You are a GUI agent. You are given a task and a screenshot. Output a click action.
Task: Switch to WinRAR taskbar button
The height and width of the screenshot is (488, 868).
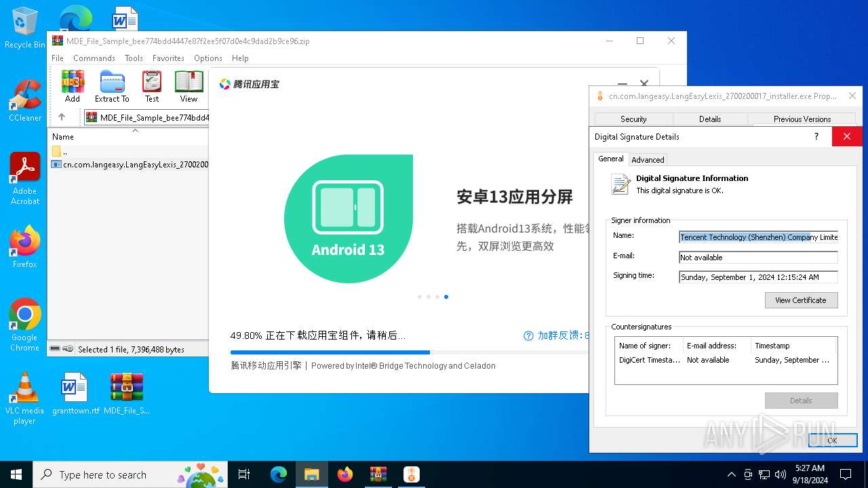[378, 474]
